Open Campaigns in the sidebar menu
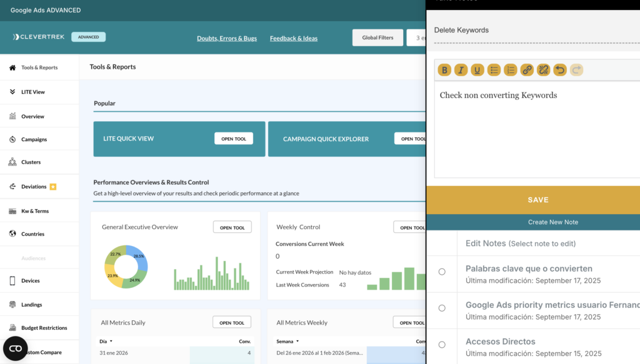Viewport: 640px width, 364px height. 34,139
